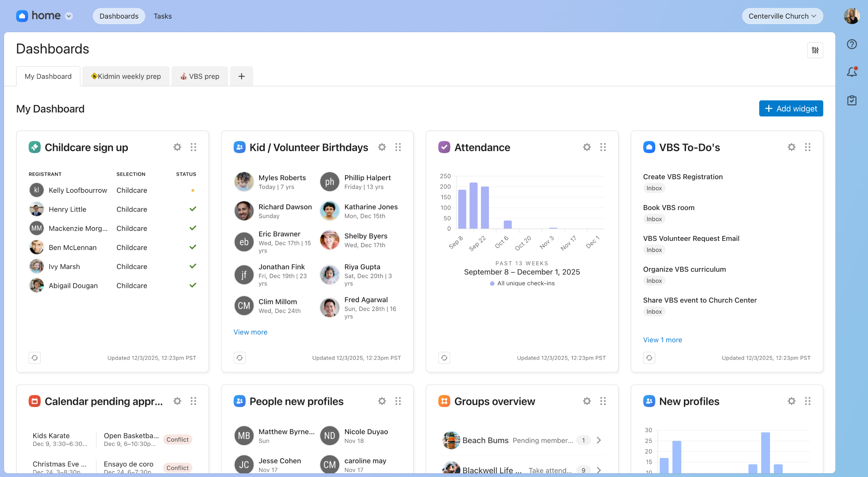
Task: Click the Add widget button
Action: [791, 108]
